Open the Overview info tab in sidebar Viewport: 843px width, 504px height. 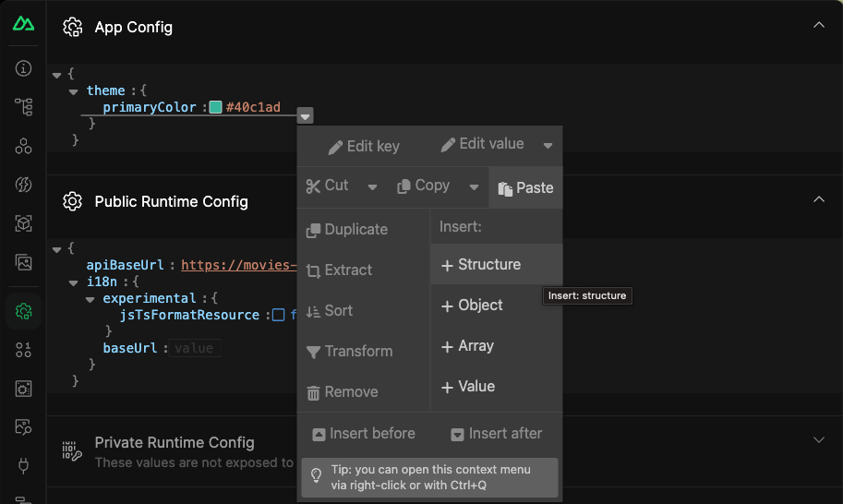point(24,69)
